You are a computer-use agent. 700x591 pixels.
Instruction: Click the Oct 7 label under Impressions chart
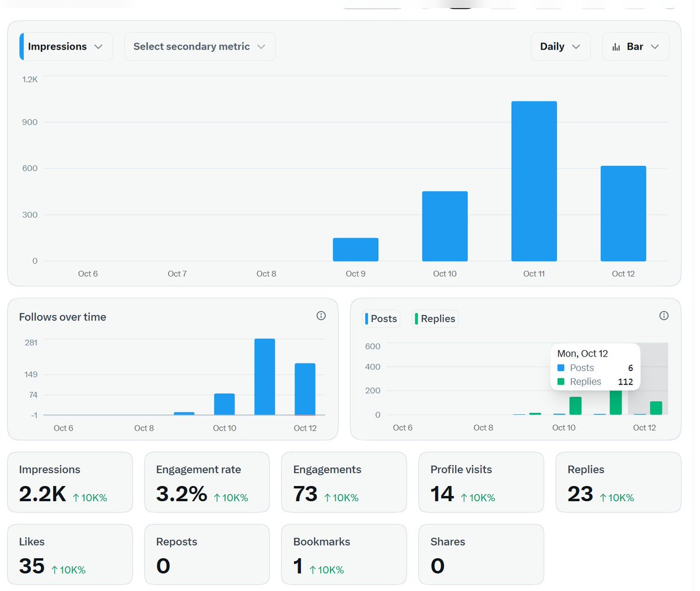[x=177, y=274]
